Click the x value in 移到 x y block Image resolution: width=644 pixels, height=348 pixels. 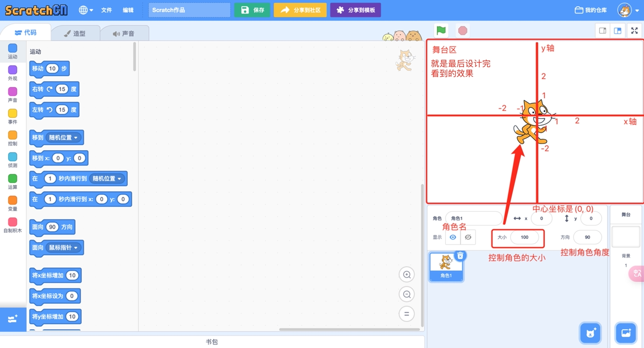[x=58, y=158]
